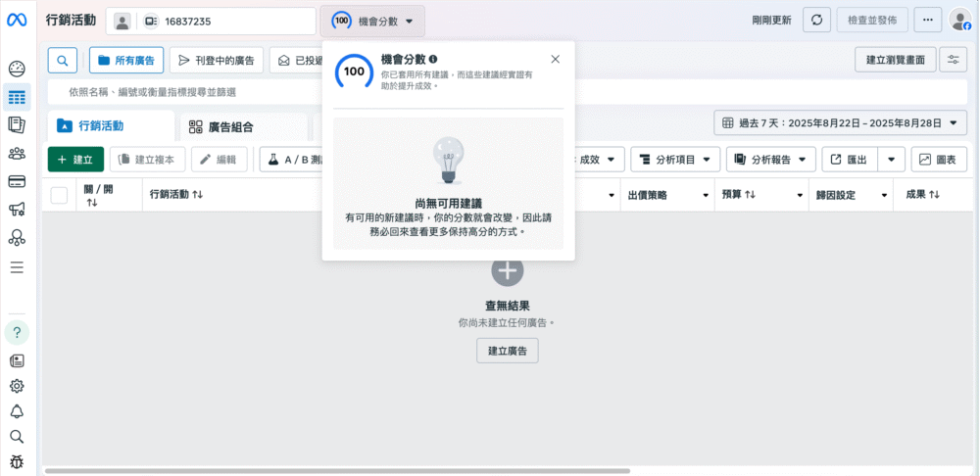This screenshot has height=476, width=980.
Task: Click the horizontal scrollbar at table bottom
Action: (x=337, y=470)
